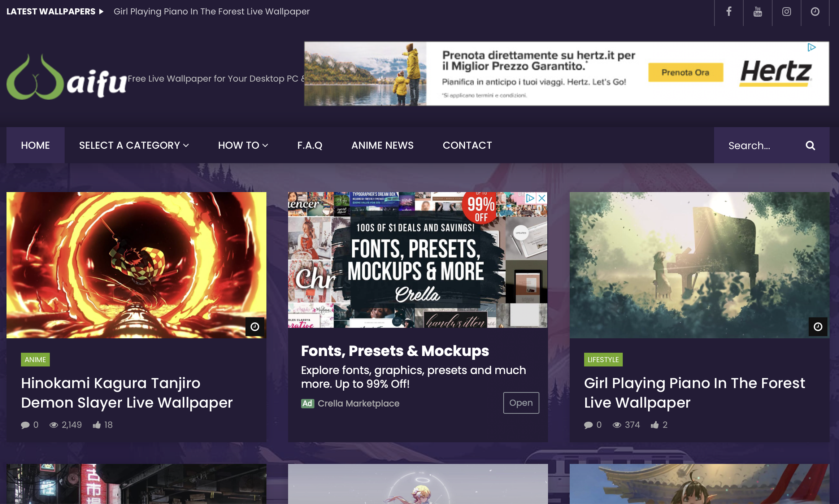This screenshot has height=504, width=839.
Task: Click the Prenota Ora button in Hertz ad
Action: pyautogui.click(x=686, y=73)
